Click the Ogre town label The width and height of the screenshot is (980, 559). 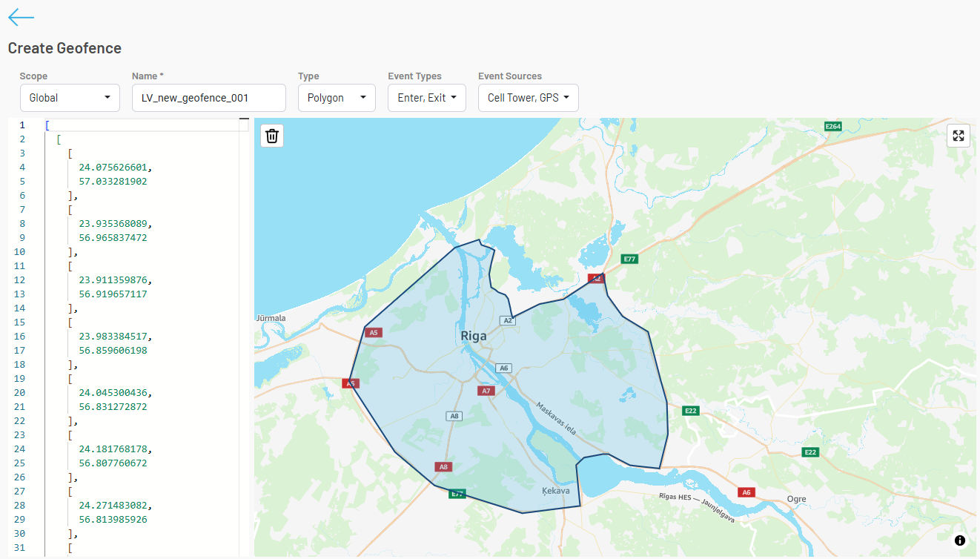(796, 499)
